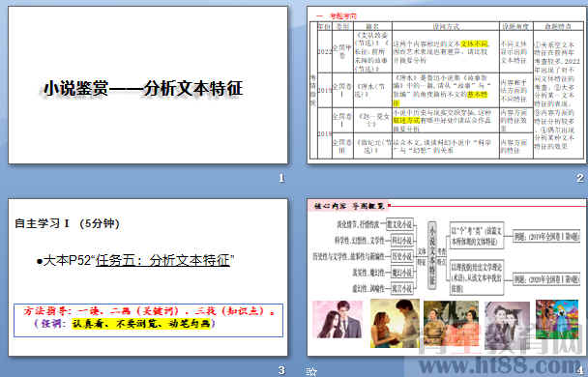588x377 pixels.
Task: Click the historical costume drama picture
Action: pos(451,323)
